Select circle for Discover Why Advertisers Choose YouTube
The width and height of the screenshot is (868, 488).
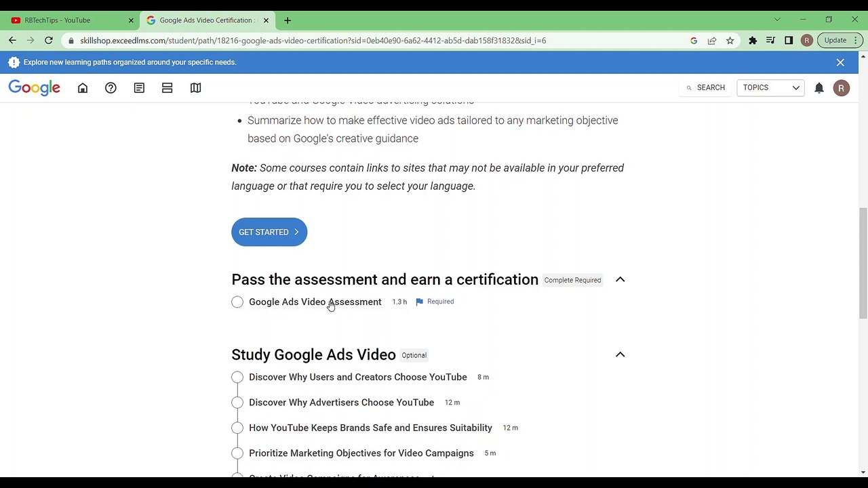[x=237, y=403]
